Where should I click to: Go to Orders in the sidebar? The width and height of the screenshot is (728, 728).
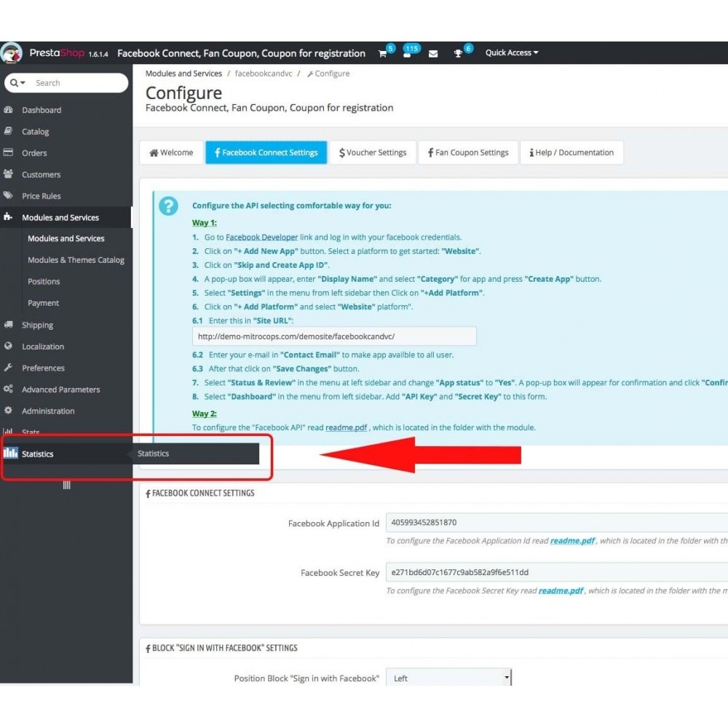point(34,153)
